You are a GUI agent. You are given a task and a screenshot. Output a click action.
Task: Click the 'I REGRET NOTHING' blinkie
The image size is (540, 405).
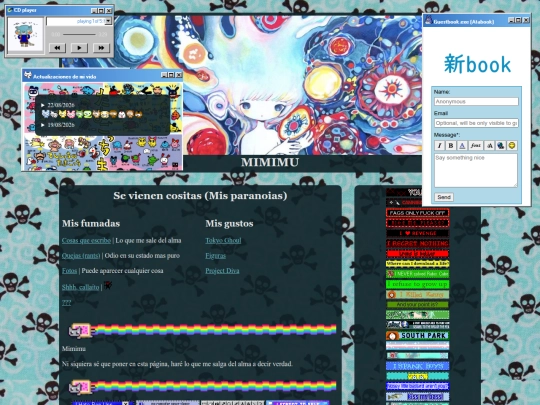coord(417,243)
